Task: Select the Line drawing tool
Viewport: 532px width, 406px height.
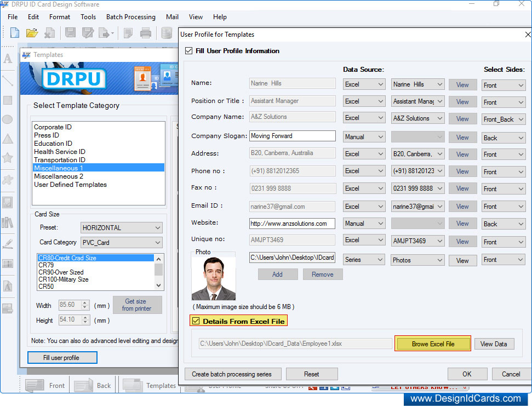Action: (8, 81)
